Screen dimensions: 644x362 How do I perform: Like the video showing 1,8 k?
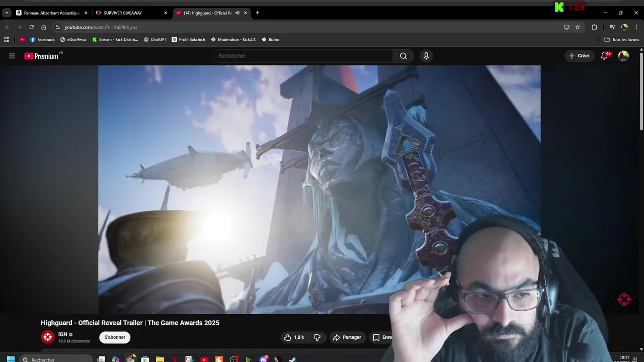pyautogui.click(x=294, y=337)
